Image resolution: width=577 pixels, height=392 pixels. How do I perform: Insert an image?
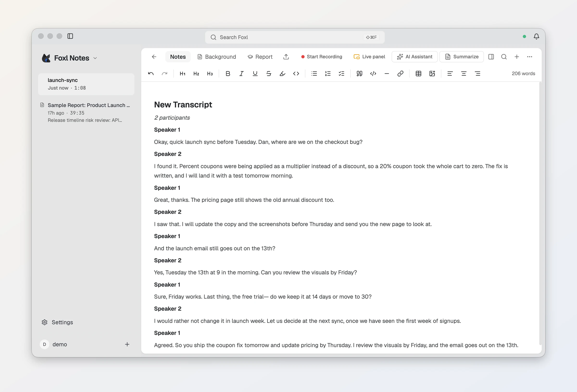432,73
